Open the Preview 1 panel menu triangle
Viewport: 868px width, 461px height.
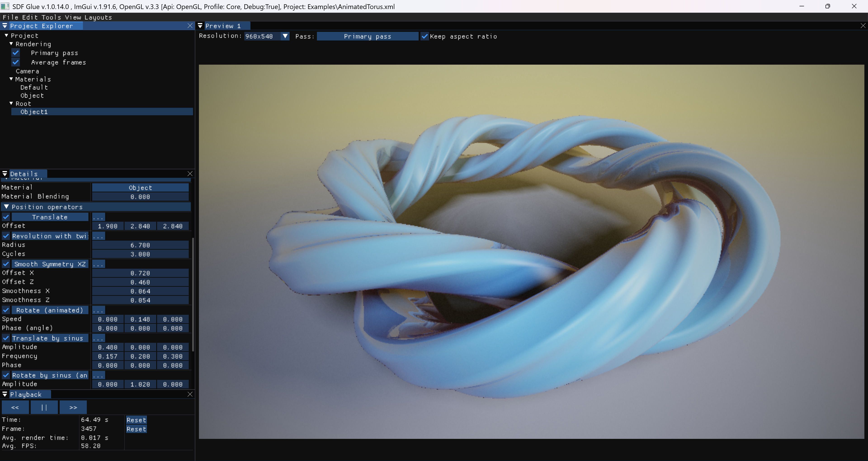[x=200, y=26]
